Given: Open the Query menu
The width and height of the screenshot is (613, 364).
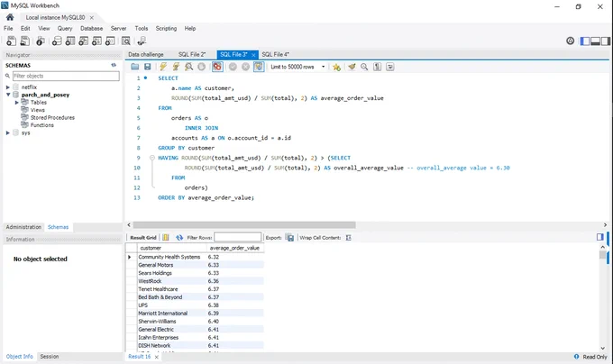Looking at the screenshot, I should point(65,29).
